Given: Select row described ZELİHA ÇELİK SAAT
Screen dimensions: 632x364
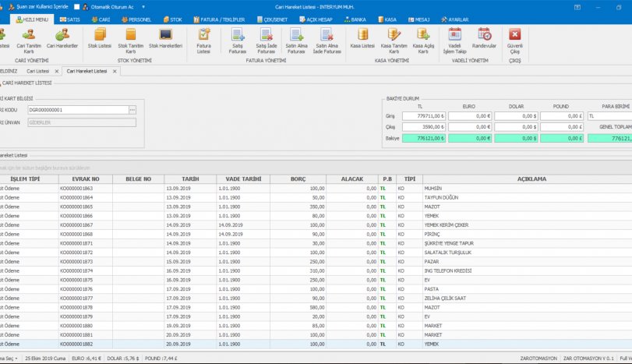Looking at the screenshot, I should 316,299.
